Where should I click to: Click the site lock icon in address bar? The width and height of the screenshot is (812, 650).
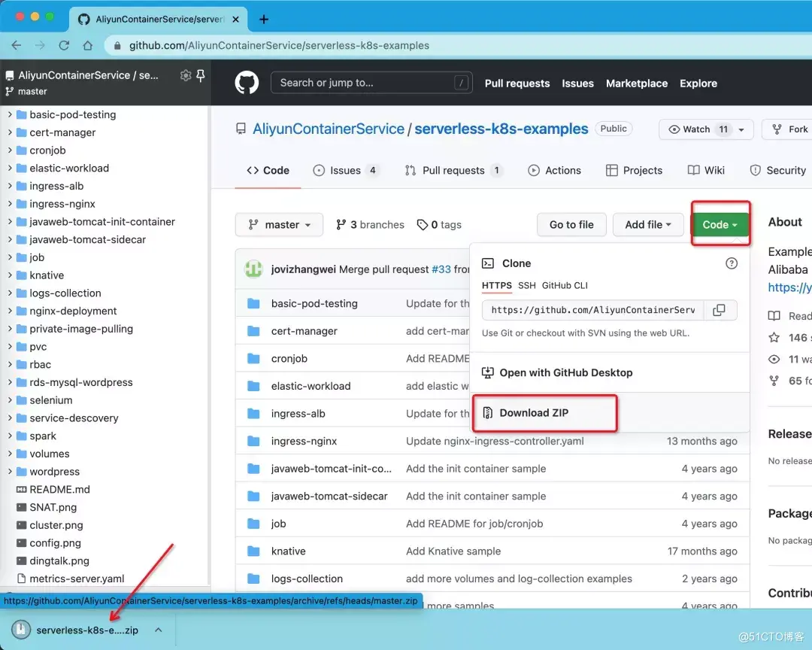pyautogui.click(x=117, y=46)
